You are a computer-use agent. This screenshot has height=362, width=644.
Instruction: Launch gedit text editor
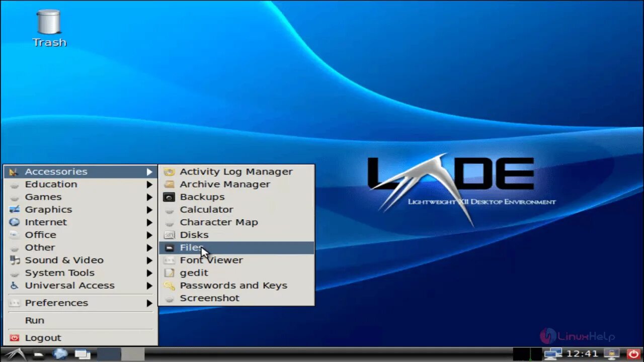pyautogui.click(x=236, y=273)
